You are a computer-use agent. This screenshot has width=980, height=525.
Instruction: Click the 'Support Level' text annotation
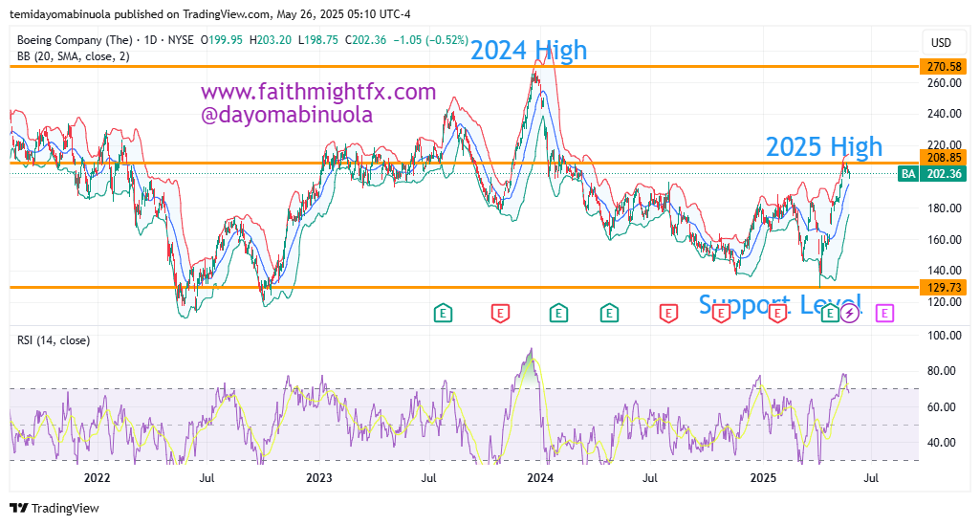coord(780,304)
